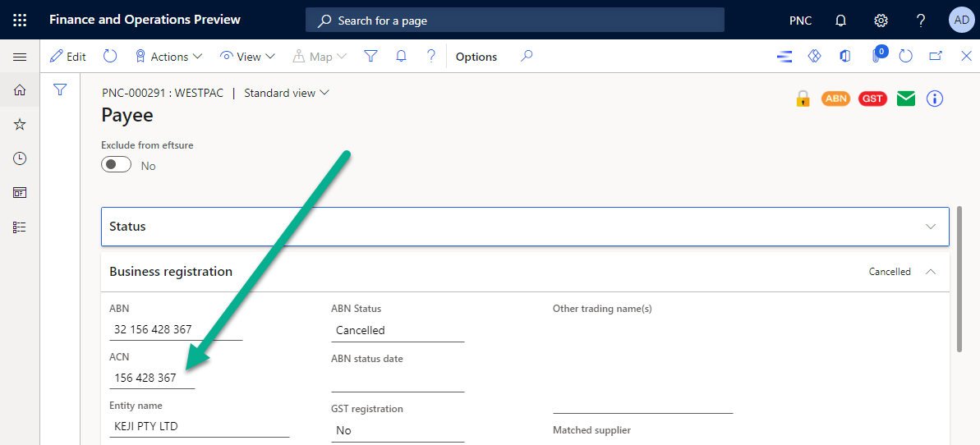Click the yellow padlock status icon
This screenshot has width=980, height=445.
click(803, 99)
